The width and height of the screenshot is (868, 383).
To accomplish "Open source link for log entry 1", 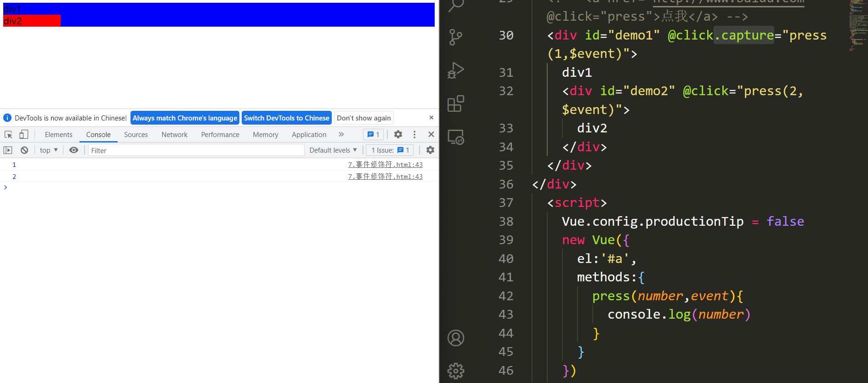I will pyautogui.click(x=385, y=164).
